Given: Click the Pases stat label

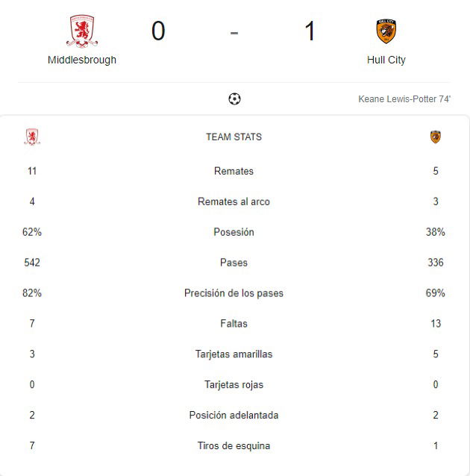Looking at the screenshot, I should pos(234,263).
